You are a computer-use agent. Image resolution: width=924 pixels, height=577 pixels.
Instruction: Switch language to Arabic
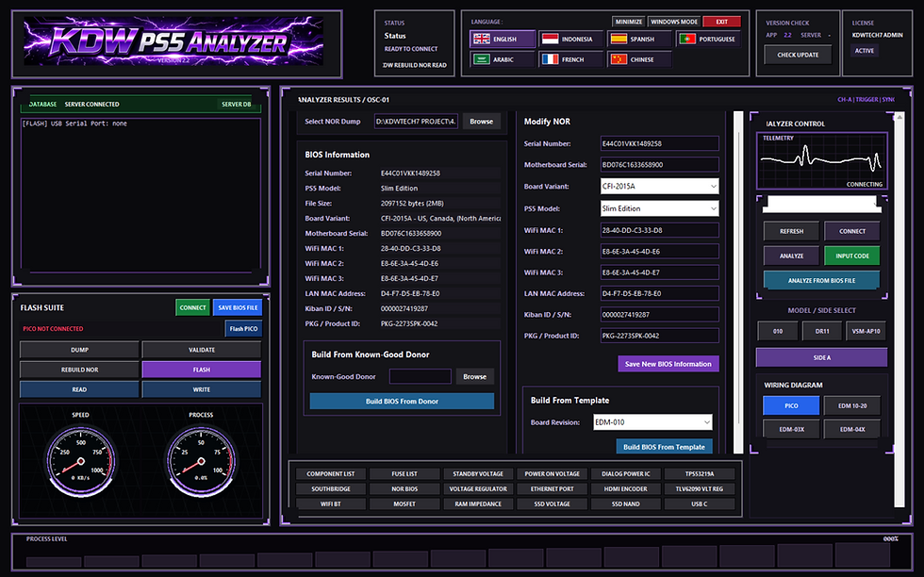pos(503,59)
